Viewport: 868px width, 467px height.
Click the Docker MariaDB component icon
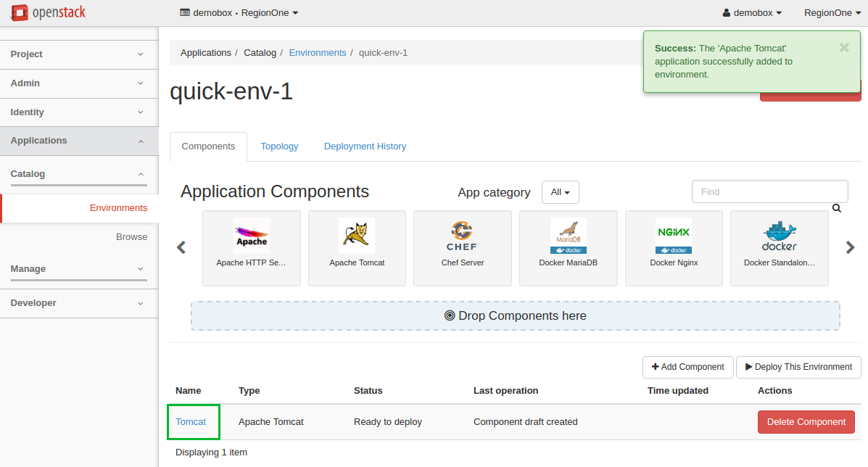click(x=568, y=235)
